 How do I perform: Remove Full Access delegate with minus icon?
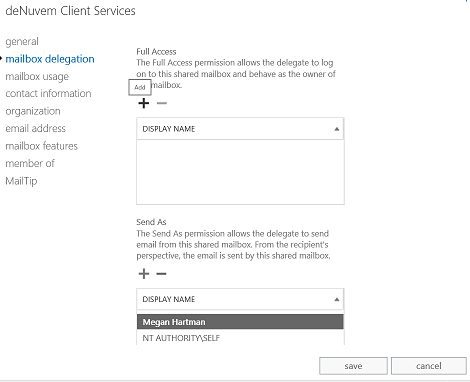(x=162, y=103)
